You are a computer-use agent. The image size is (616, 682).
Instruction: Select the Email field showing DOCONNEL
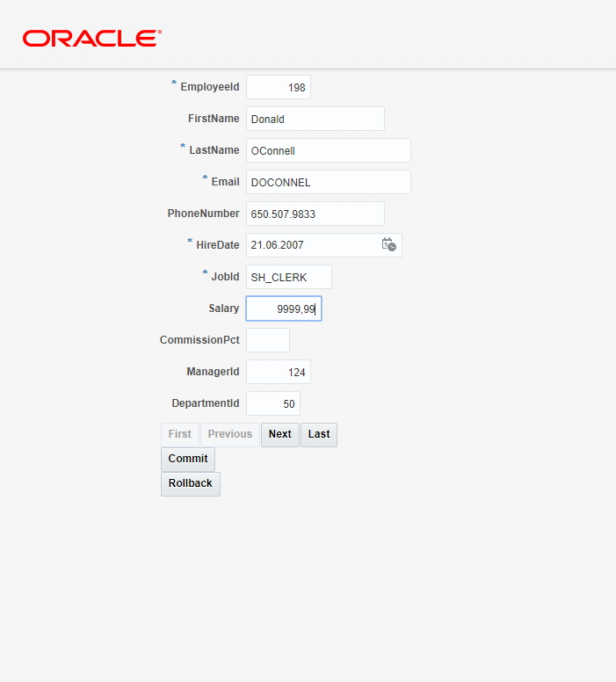tap(329, 182)
